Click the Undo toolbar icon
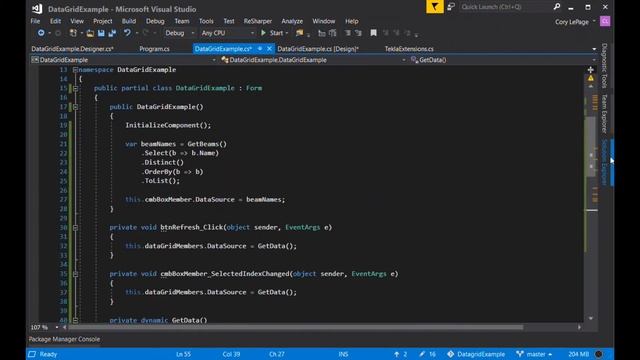 [127, 33]
